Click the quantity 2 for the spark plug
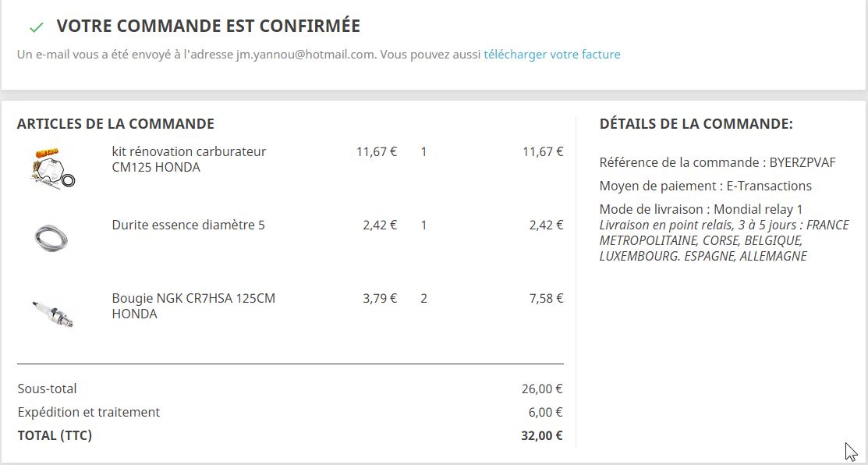The height and width of the screenshot is (465, 868). [424, 298]
